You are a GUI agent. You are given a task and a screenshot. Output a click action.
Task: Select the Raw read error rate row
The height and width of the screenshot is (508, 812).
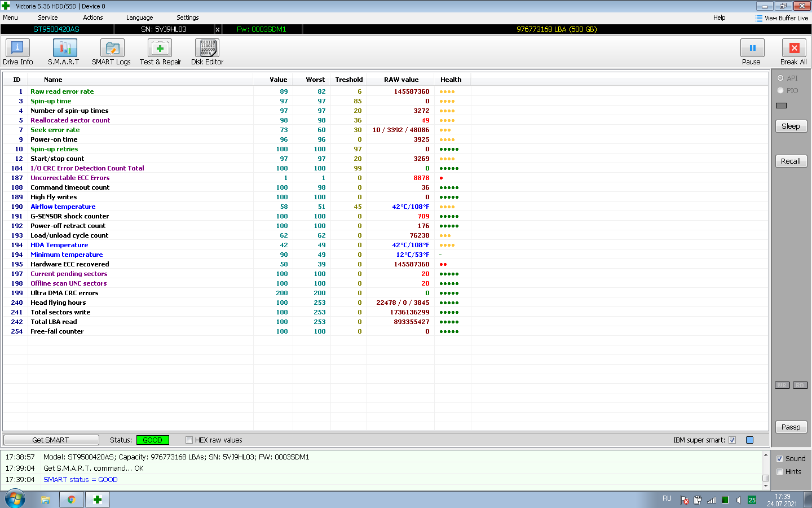coord(386,91)
